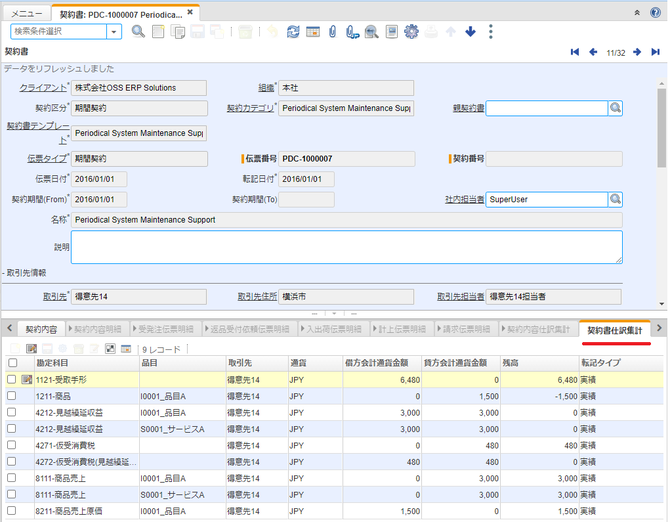Image resolution: width=670 pixels, height=522 pixels.
Task: Toggle grid view from the top toolbar
Action: click(x=313, y=32)
